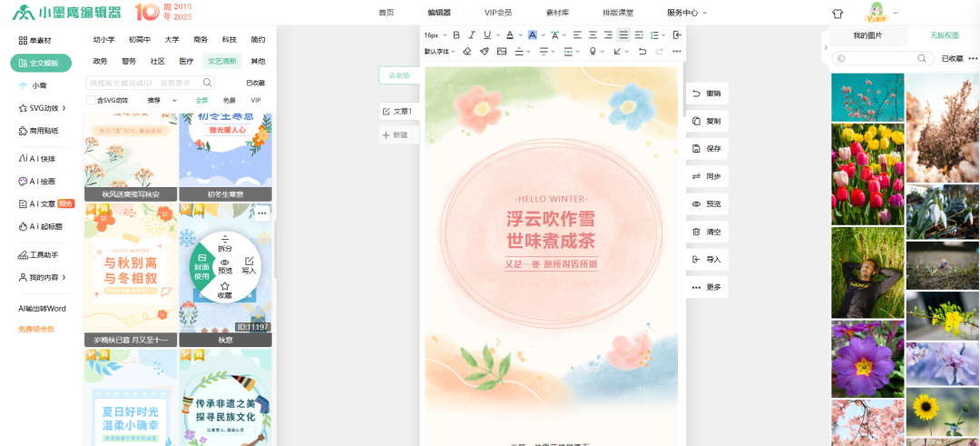Viewport: 980px width, 446px height.
Task: Select the VIP filter option
Action: 256,100
